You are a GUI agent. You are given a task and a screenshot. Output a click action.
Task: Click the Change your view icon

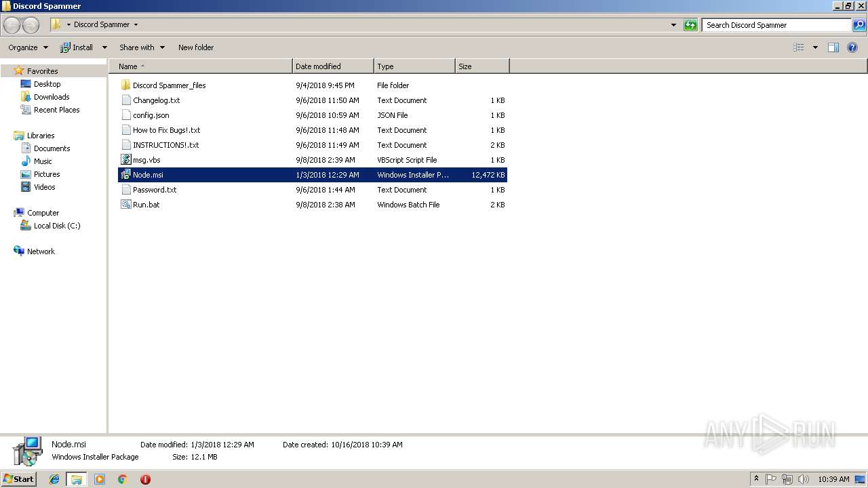click(799, 47)
